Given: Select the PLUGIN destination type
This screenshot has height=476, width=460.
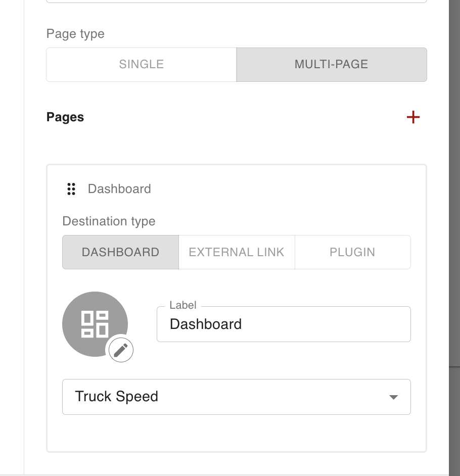Looking at the screenshot, I should (352, 252).
